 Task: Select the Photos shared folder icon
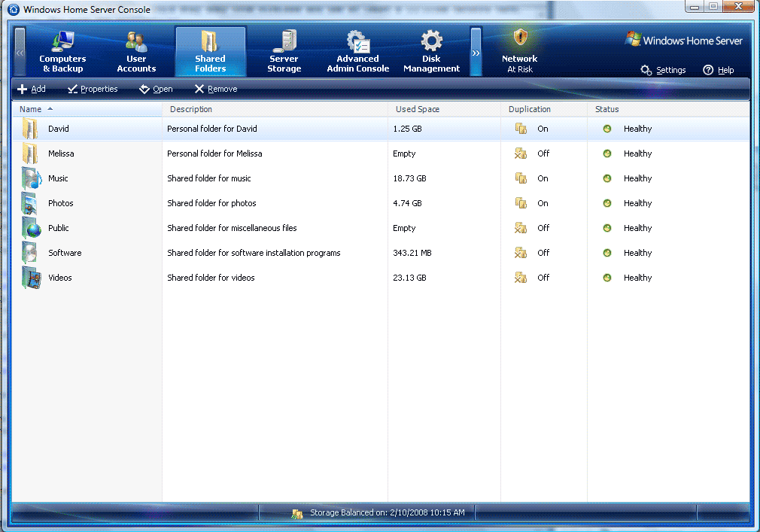(x=30, y=203)
